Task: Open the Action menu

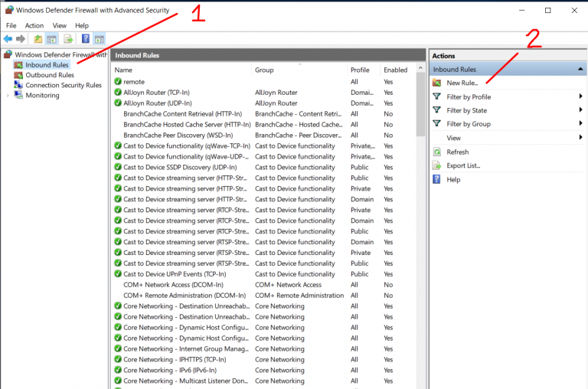Action: (x=34, y=25)
